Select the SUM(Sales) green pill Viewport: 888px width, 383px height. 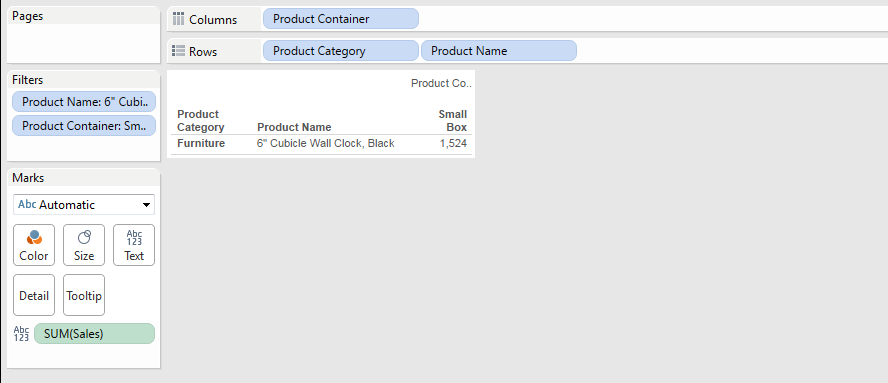[94, 334]
